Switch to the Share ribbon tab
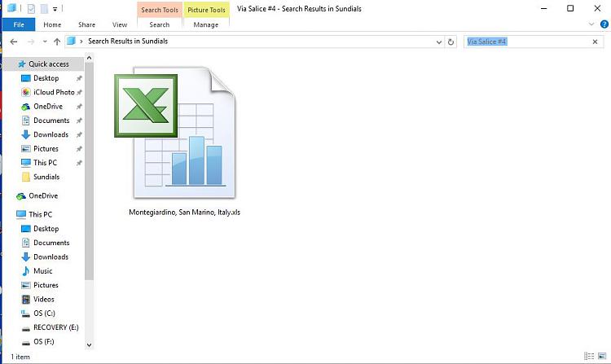The width and height of the screenshot is (611, 364). [x=86, y=24]
